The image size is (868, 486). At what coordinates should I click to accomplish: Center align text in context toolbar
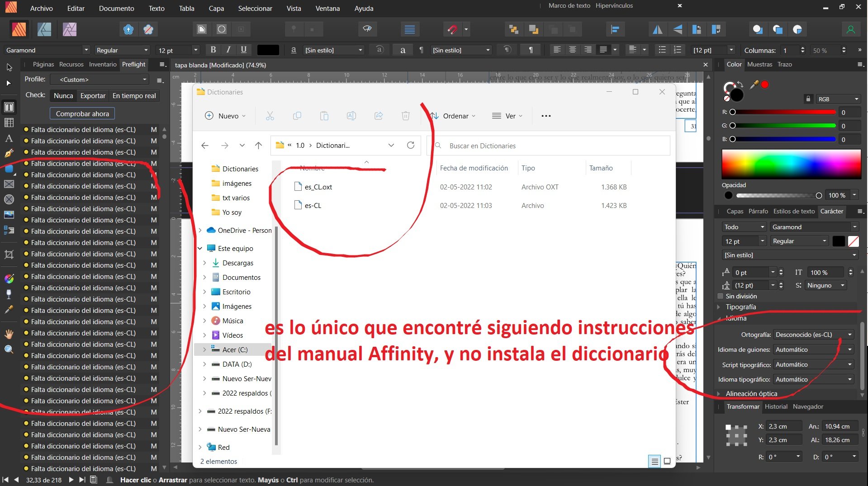[x=573, y=50]
